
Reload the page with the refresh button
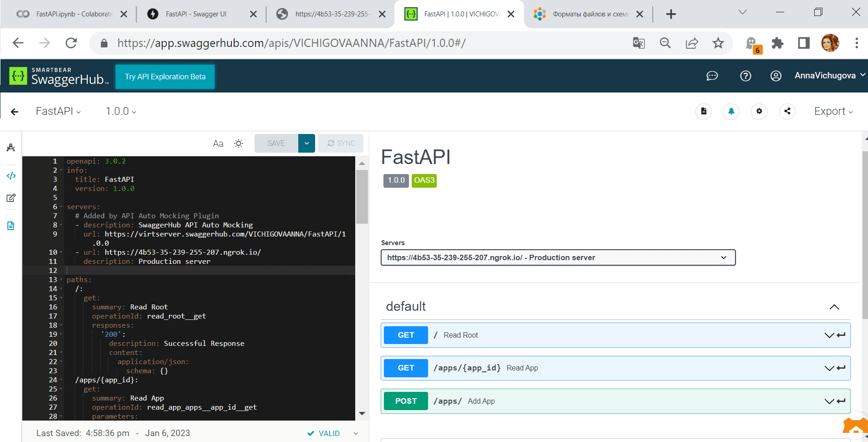coord(71,43)
